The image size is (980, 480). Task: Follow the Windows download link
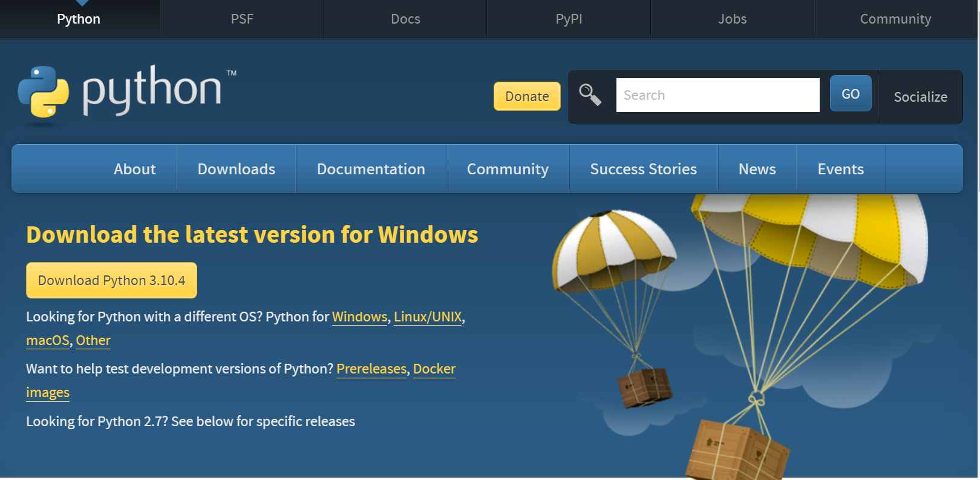[x=359, y=317]
